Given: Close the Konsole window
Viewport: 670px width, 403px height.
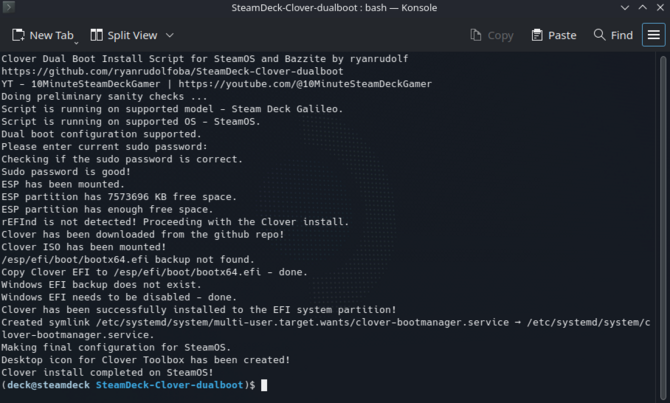Looking at the screenshot, I should (660, 8).
